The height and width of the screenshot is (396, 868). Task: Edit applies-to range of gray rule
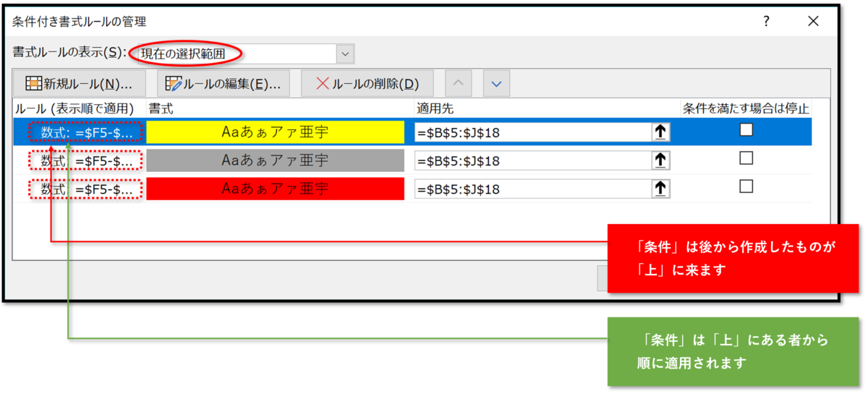(533, 160)
